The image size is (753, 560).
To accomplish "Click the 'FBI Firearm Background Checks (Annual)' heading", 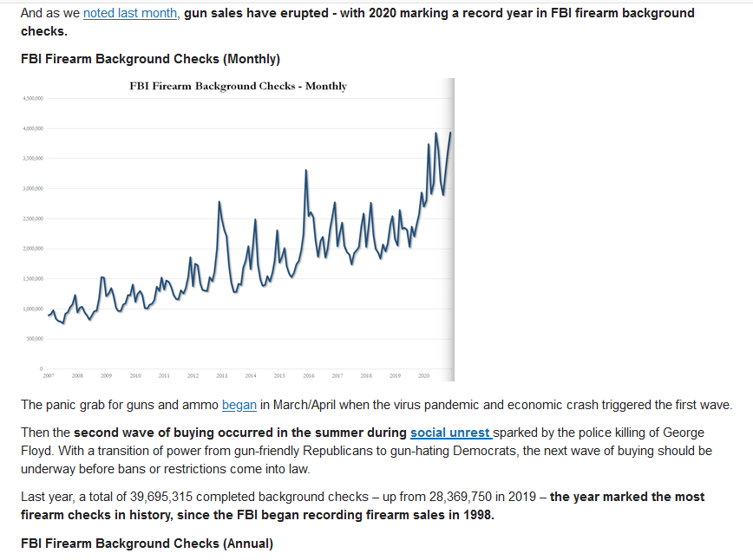I will click(x=147, y=544).
